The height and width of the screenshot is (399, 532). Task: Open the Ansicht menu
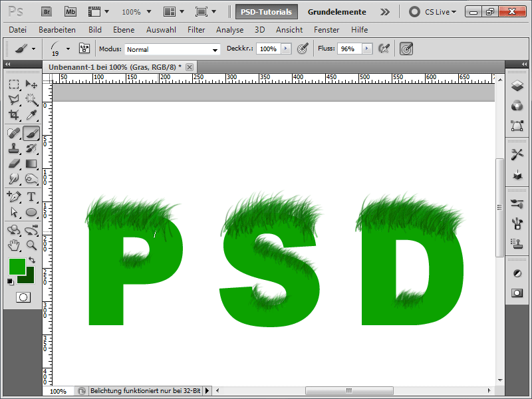289,30
